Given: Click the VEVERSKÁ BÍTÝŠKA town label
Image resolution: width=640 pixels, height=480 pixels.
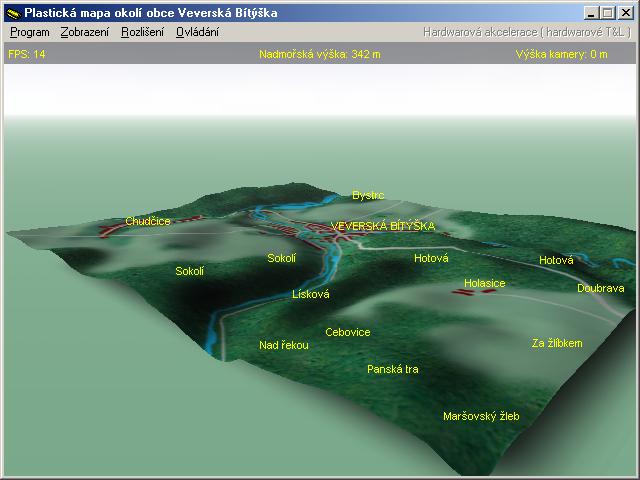Looking at the screenshot, I should click(382, 227).
